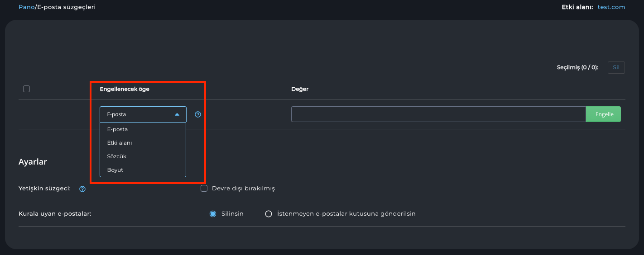Click the Engellenecek öge column header
Screen dimensions: 644x255
pos(125,89)
